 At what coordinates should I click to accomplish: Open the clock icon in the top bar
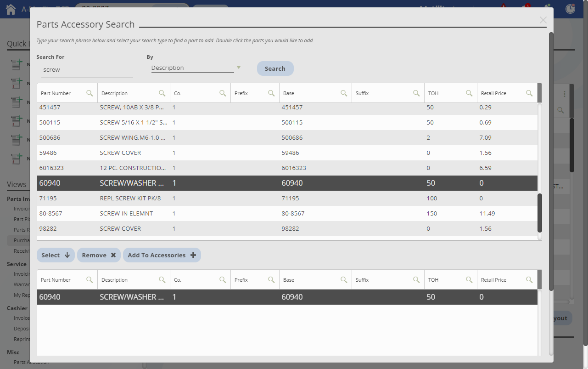pos(570,9)
